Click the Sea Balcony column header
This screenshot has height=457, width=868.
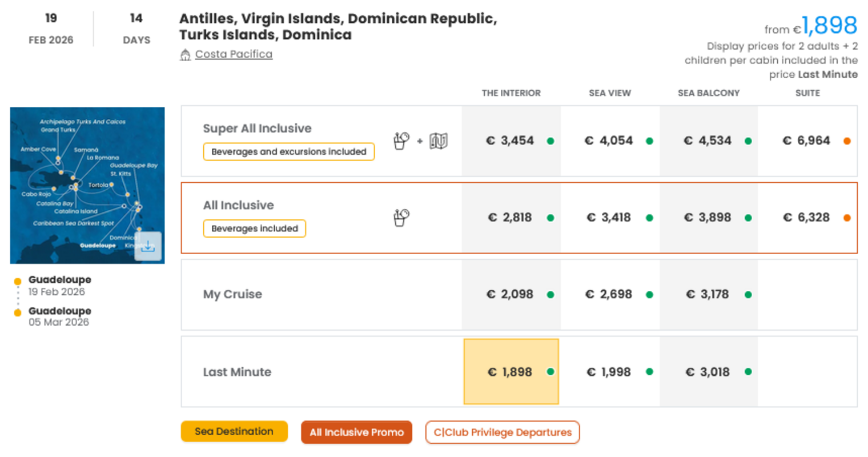point(709,93)
